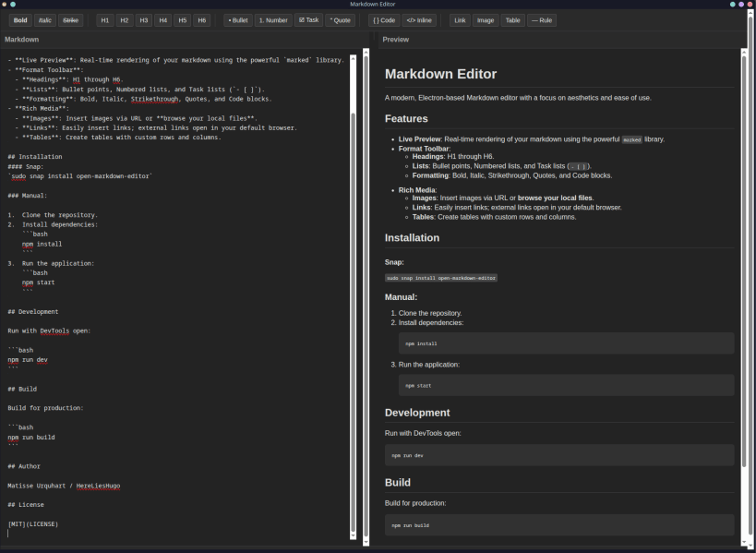The height and width of the screenshot is (553, 756).
Task: Click the 'npm start' code block in Preview
Action: (567, 385)
